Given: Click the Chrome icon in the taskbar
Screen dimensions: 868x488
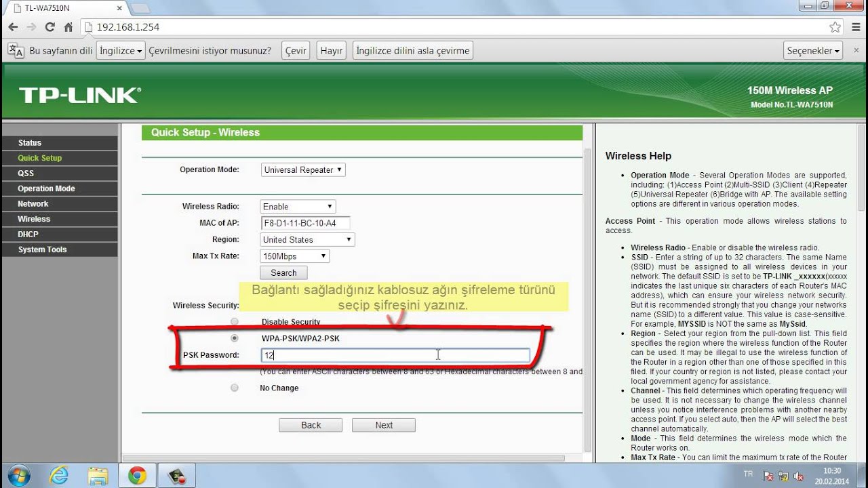Looking at the screenshot, I should 137,476.
